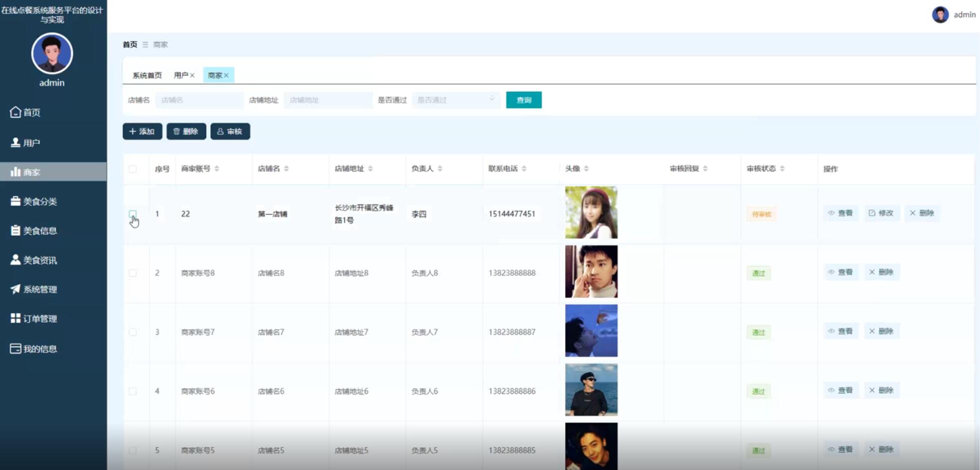Sort by 头像 column arrows
Image resolution: width=980 pixels, height=470 pixels.
coord(587,169)
